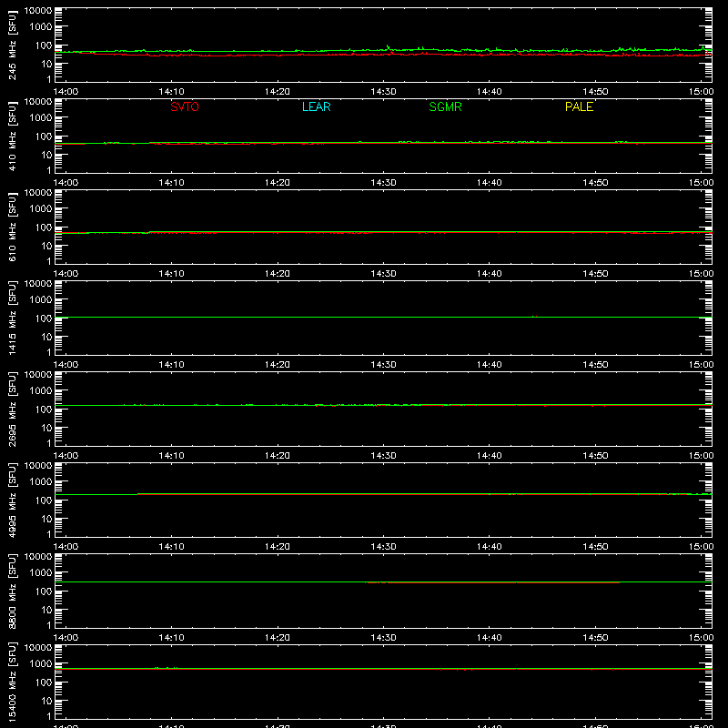Click 14:40 time label under 410 MHz plot
The height and width of the screenshot is (728, 728).
[x=490, y=183]
